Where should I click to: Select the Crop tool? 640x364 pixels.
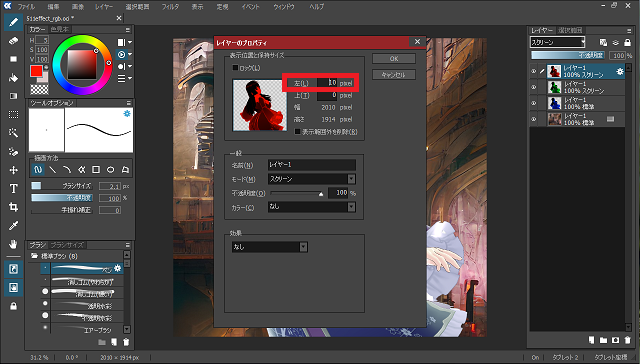click(13, 207)
